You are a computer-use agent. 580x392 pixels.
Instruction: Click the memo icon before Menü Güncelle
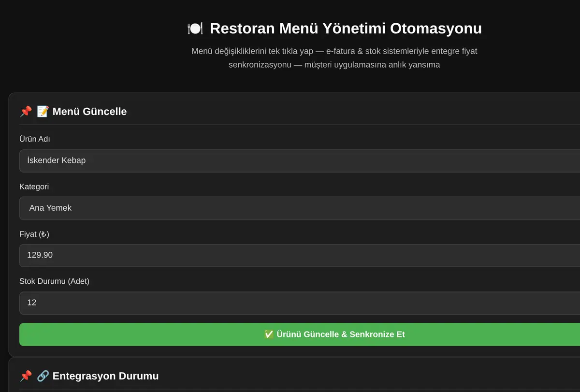coord(43,112)
